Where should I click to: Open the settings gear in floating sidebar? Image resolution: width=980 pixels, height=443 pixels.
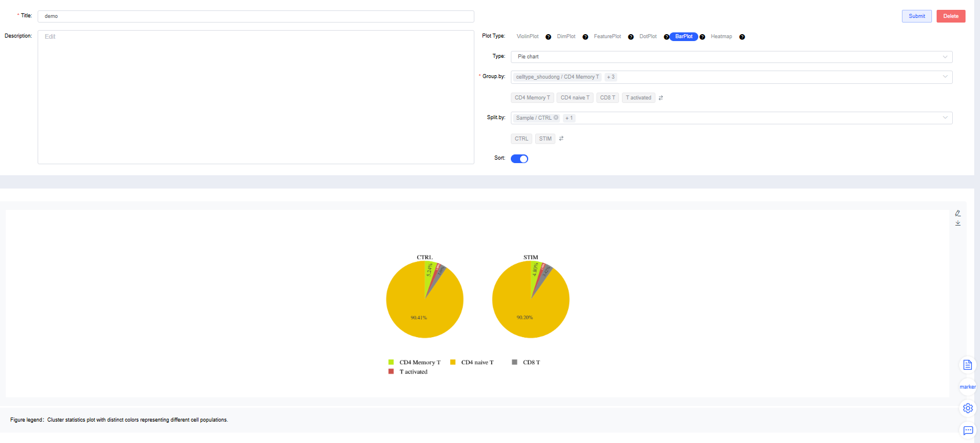967,408
